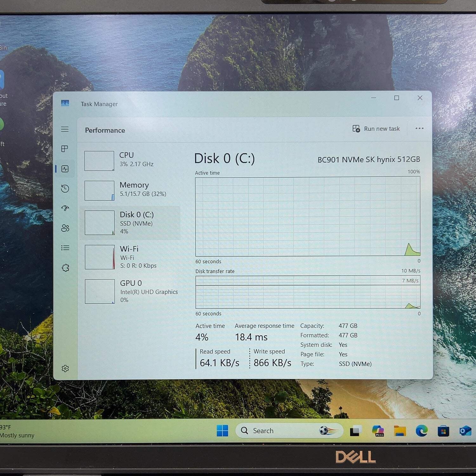Select the GPU 0 performance item
Viewport: 476px width, 476px height.
[x=130, y=291]
